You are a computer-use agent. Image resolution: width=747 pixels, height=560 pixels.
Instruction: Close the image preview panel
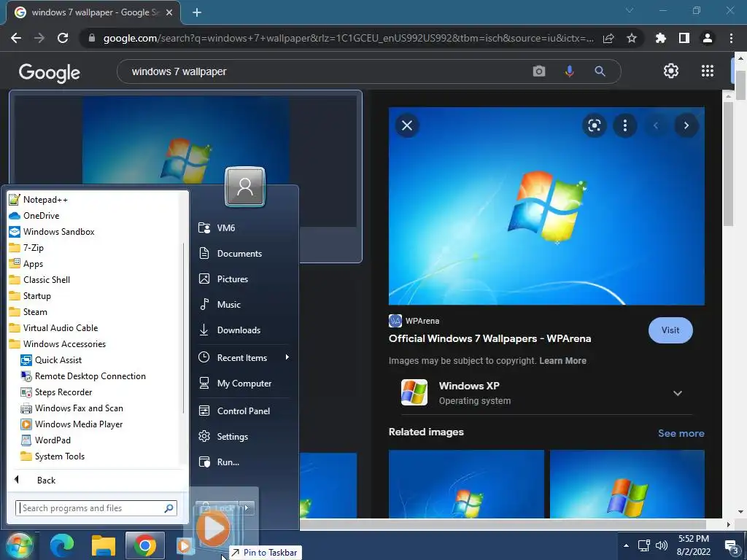[x=407, y=125]
